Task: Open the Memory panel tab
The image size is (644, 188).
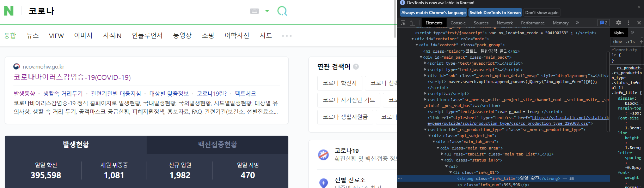Action: (x=560, y=23)
